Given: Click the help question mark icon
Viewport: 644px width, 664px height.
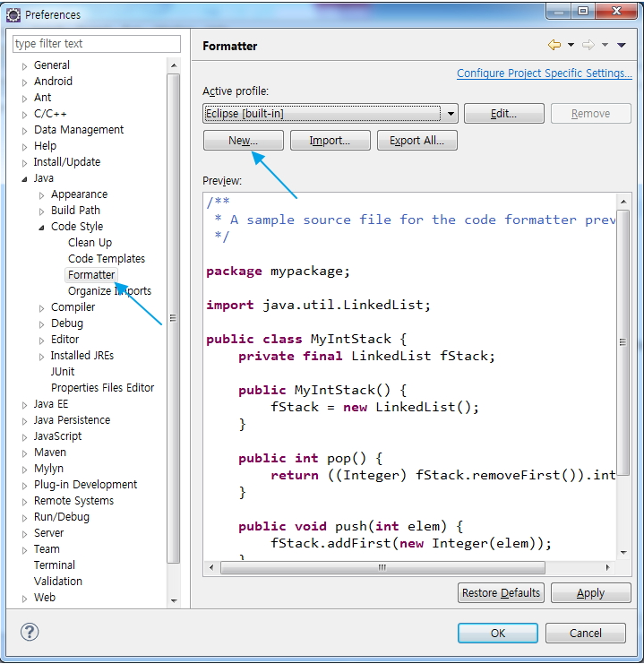Looking at the screenshot, I should tap(30, 632).
